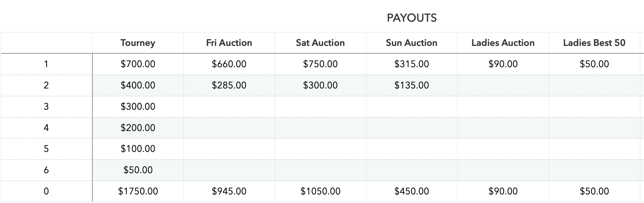
Task: Select the Tourney $200.00 cell
Action: 138,128
